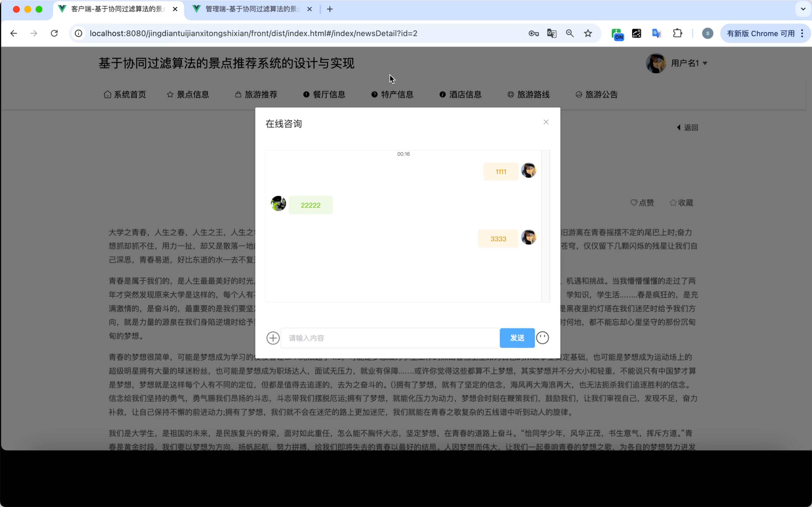Open the saved passwords key icon

coord(533,33)
